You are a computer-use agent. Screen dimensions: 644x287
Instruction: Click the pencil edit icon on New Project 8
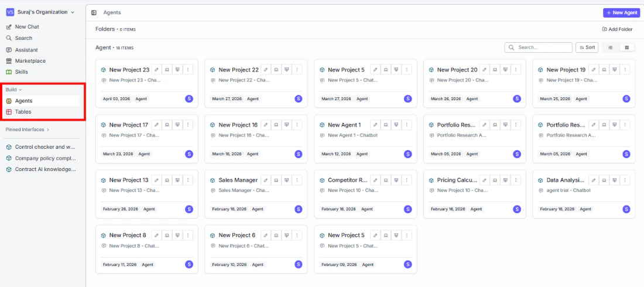(157, 235)
